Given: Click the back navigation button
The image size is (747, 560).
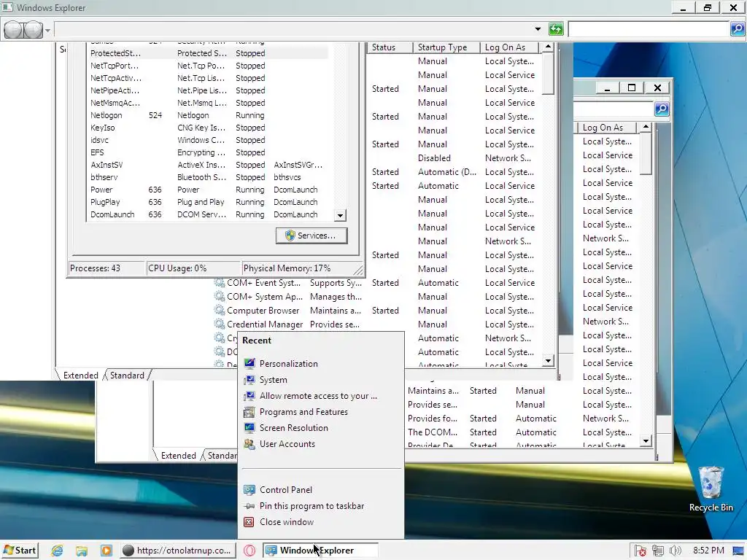Looking at the screenshot, I should (13, 29).
